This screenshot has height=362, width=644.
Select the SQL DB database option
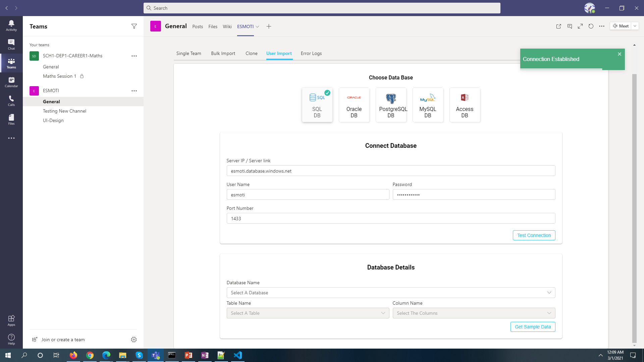click(x=317, y=105)
